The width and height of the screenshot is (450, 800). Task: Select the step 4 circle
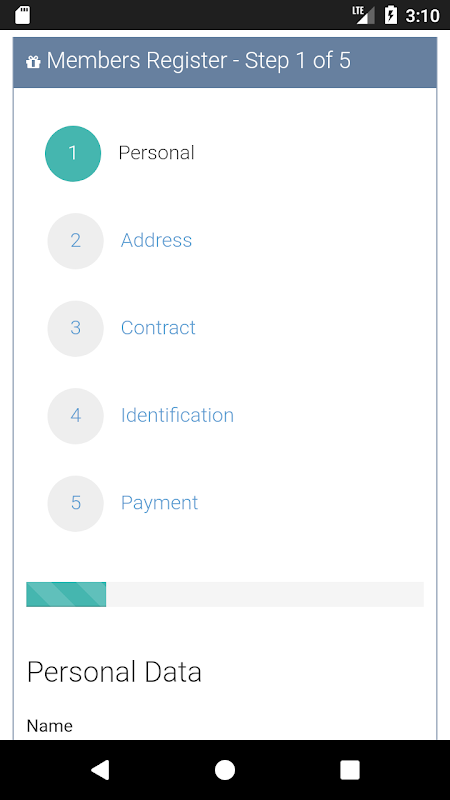point(76,416)
